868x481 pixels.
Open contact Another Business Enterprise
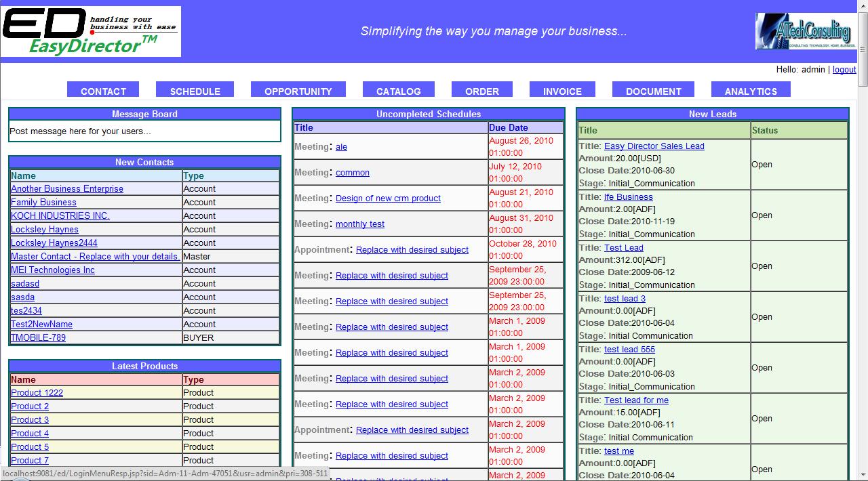click(x=67, y=189)
